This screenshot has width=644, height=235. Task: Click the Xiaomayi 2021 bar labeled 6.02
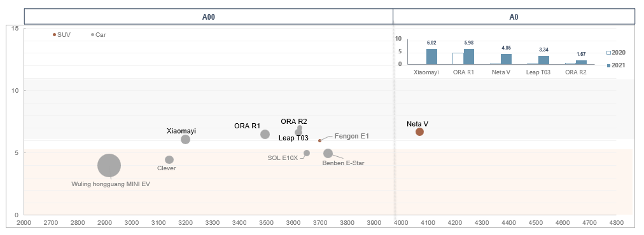pyautogui.click(x=431, y=57)
